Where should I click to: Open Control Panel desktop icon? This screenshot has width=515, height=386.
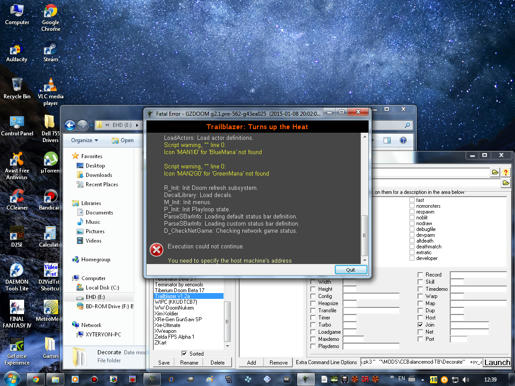[17, 126]
